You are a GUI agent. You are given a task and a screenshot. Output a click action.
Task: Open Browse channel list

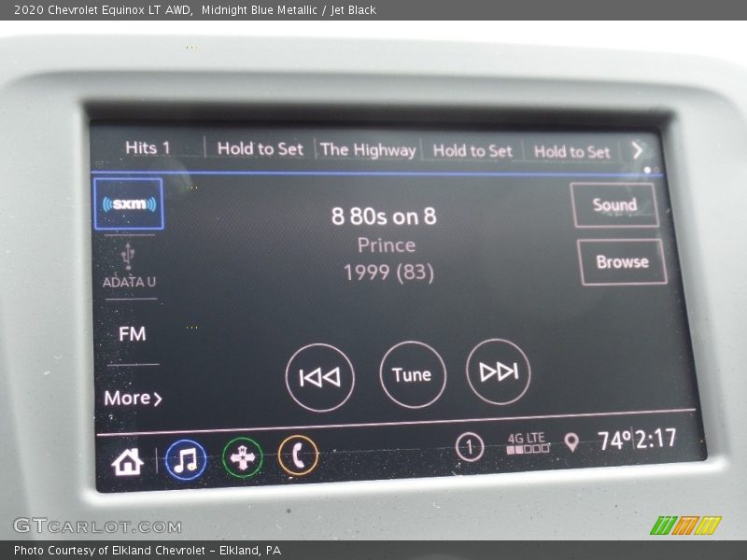pyautogui.click(x=622, y=262)
